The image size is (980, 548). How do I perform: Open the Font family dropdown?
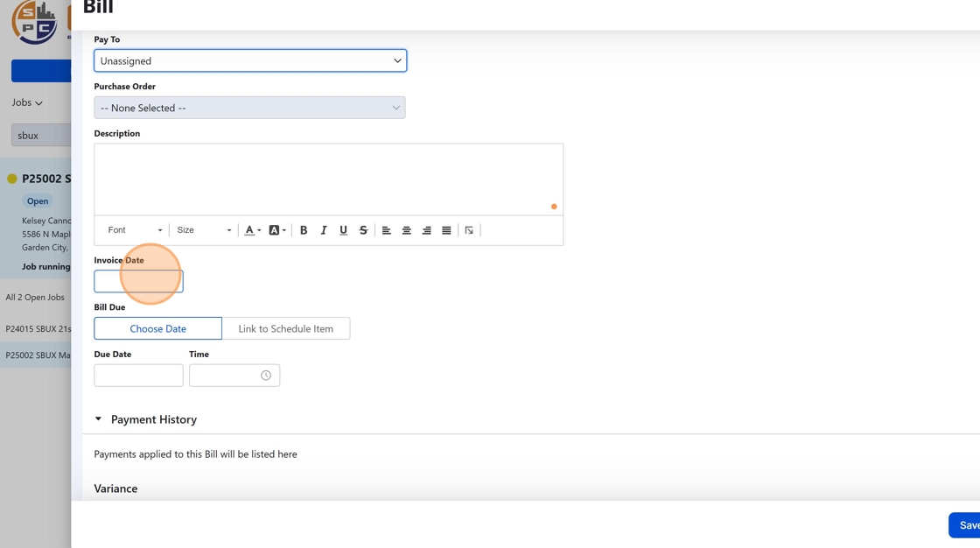point(135,230)
